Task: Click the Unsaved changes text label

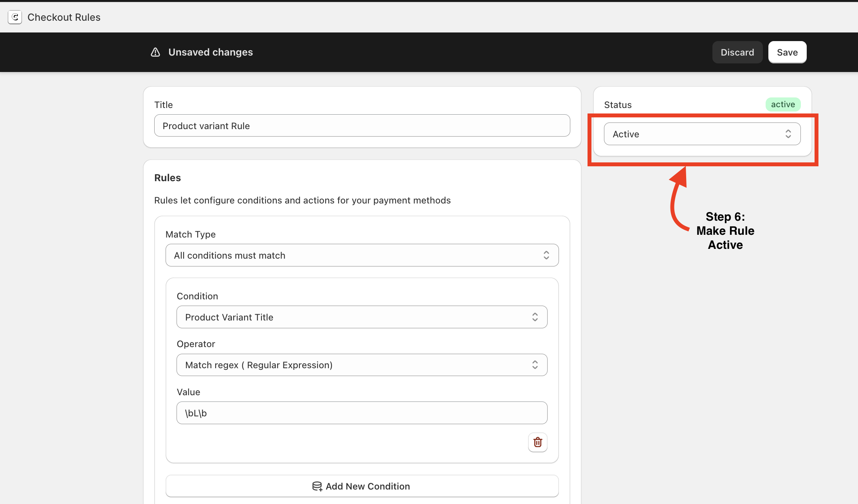Action: 211,52
